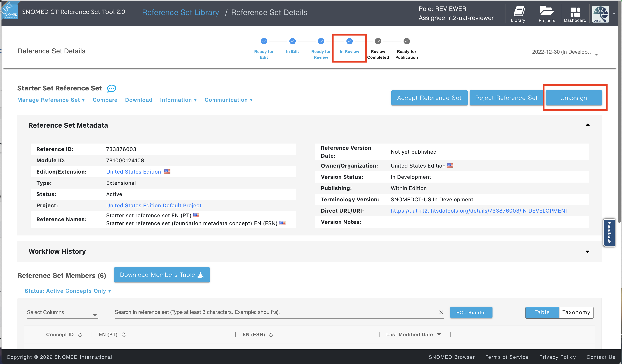The width and height of the screenshot is (622, 364).
Task: Open Terms of Service footer link
Action: pos(507,357)
